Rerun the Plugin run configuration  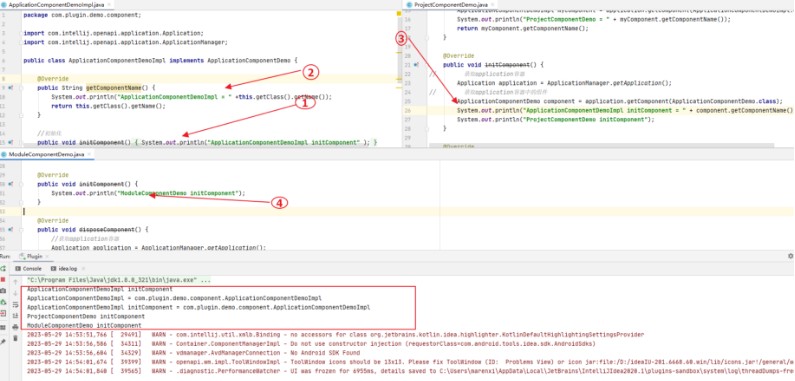click(x=3, y=268)
